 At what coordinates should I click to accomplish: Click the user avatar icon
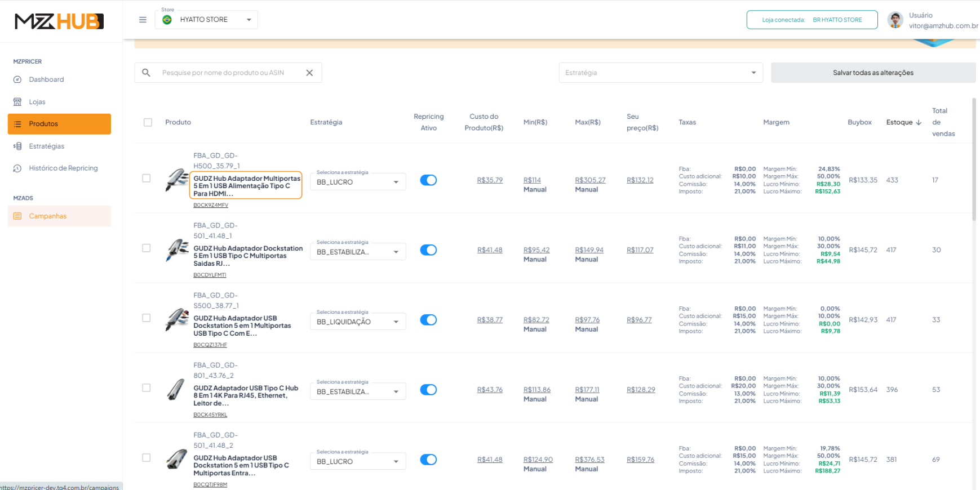coord(895,20)
